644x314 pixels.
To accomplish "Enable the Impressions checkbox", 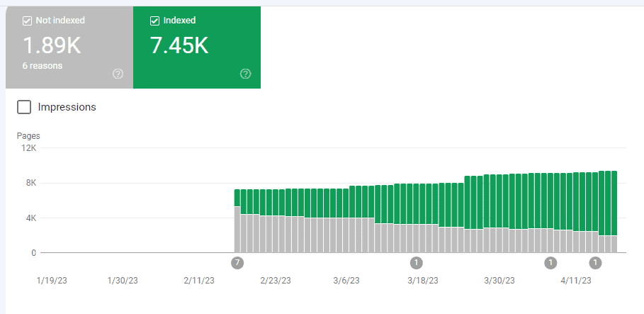I will tap(24, 107).
